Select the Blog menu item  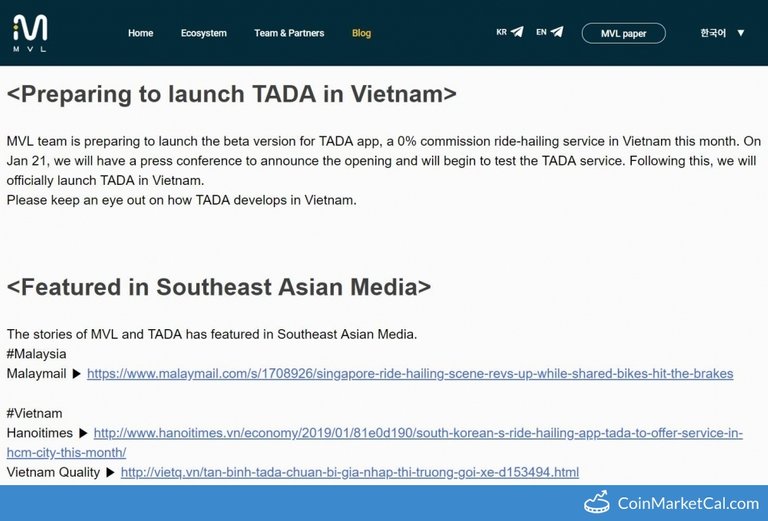tap(361, 33)
